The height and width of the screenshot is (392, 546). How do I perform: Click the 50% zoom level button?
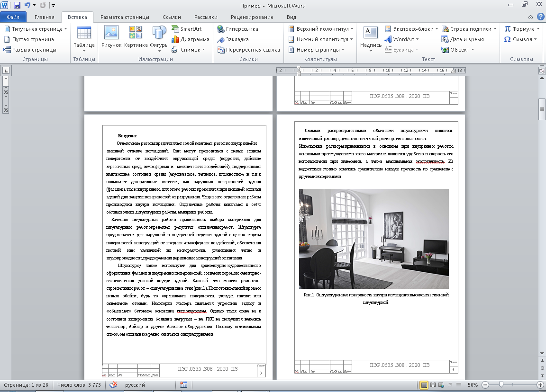tap(473, 385)
